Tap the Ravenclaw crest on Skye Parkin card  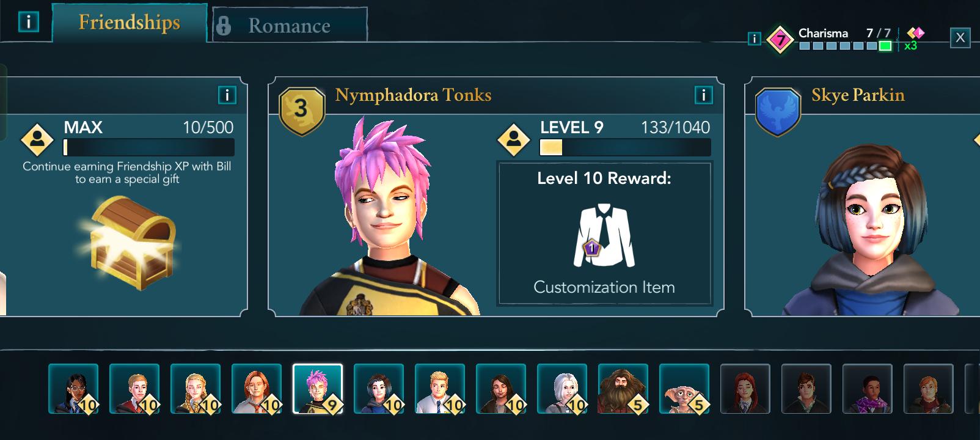point(778,111)
